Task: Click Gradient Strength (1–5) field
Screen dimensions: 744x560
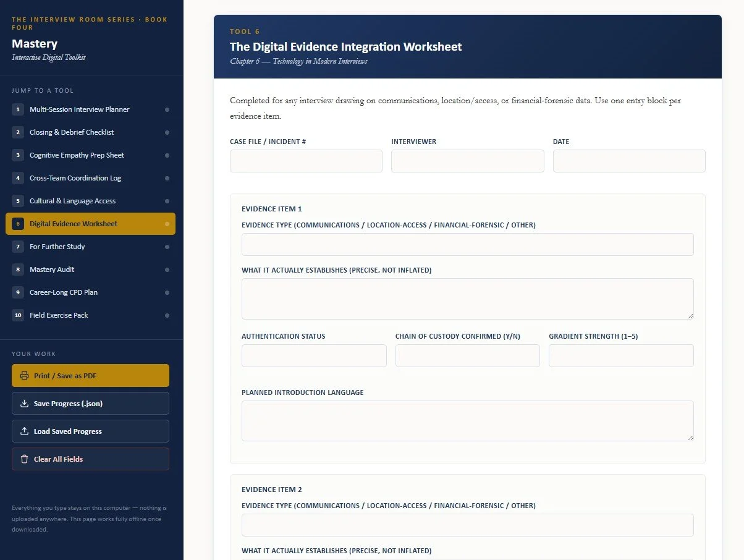Action: click(621, 355)
